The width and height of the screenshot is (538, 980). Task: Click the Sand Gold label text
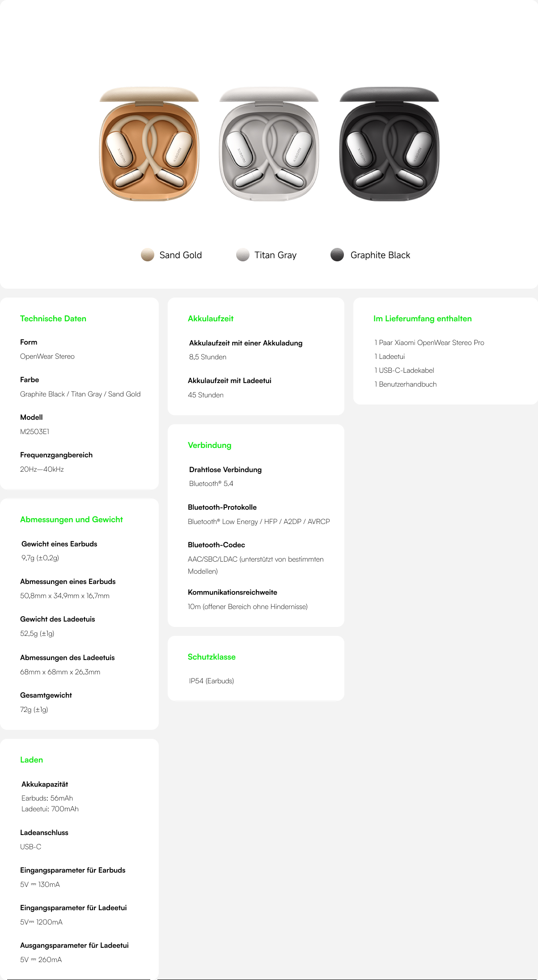tap(181, 255)
